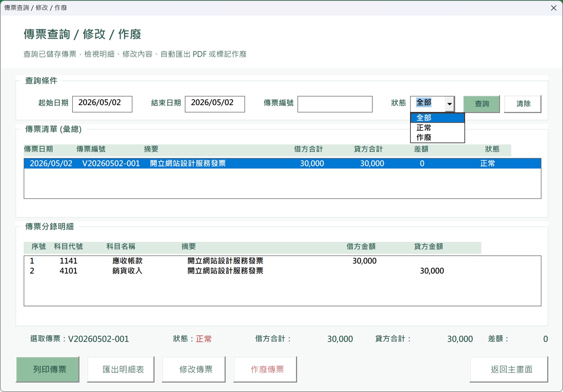Click the 返回主畫面 button
Image resolution: width=563 pixels, height=392 pixels.
coord(509,369)
